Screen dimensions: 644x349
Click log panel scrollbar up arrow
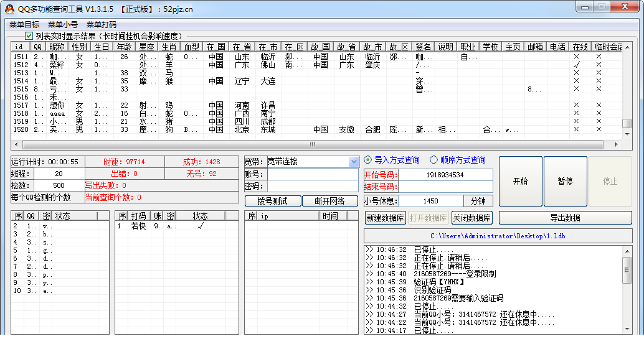[627, 251]
